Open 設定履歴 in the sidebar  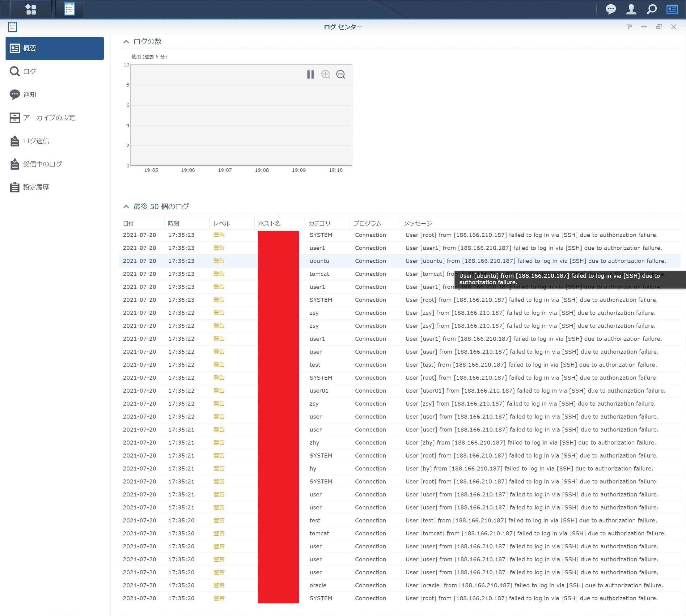[36, 188]
